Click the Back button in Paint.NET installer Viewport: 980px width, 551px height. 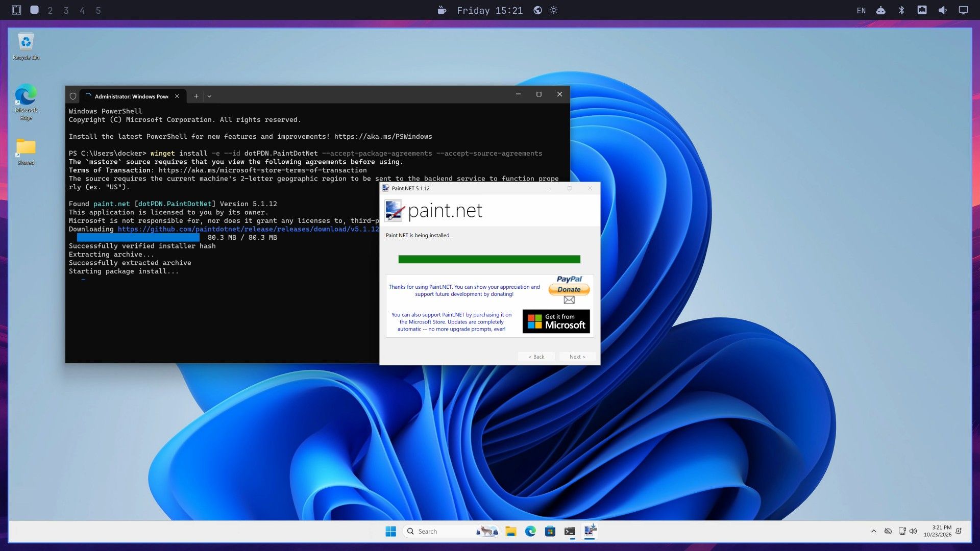[536, 357]
